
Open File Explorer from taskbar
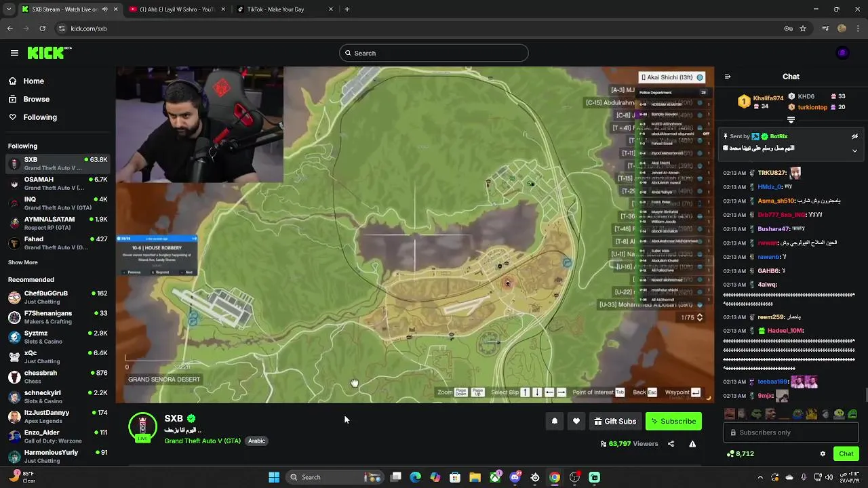pyautogui.click(x=475, y=477)
